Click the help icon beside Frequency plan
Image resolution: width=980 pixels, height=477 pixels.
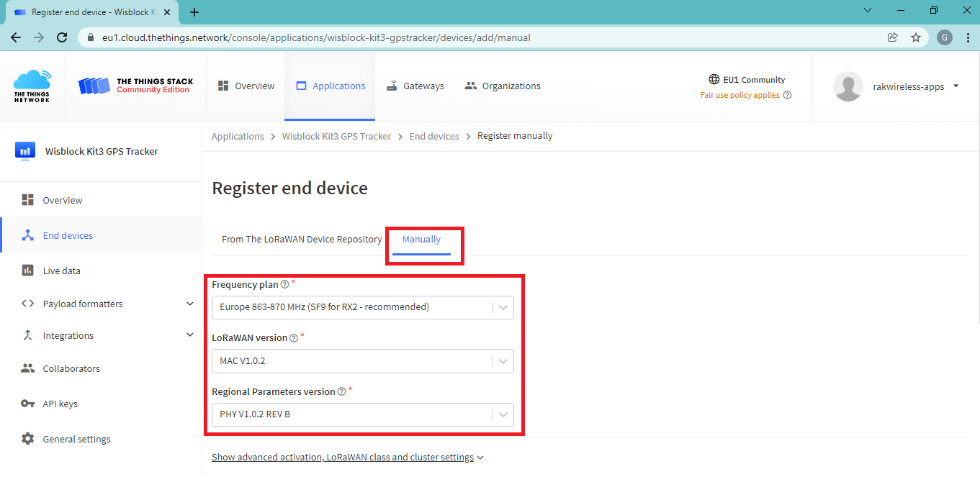[284, 285]
